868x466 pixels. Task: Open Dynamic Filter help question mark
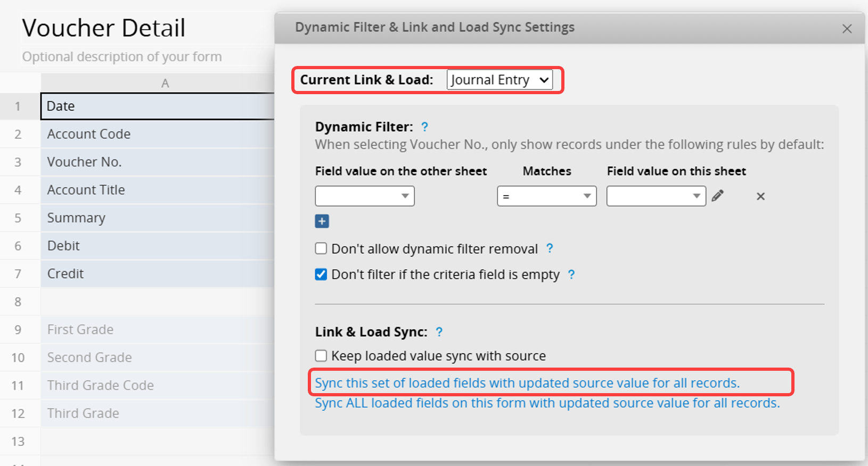(x=424, y=127)
